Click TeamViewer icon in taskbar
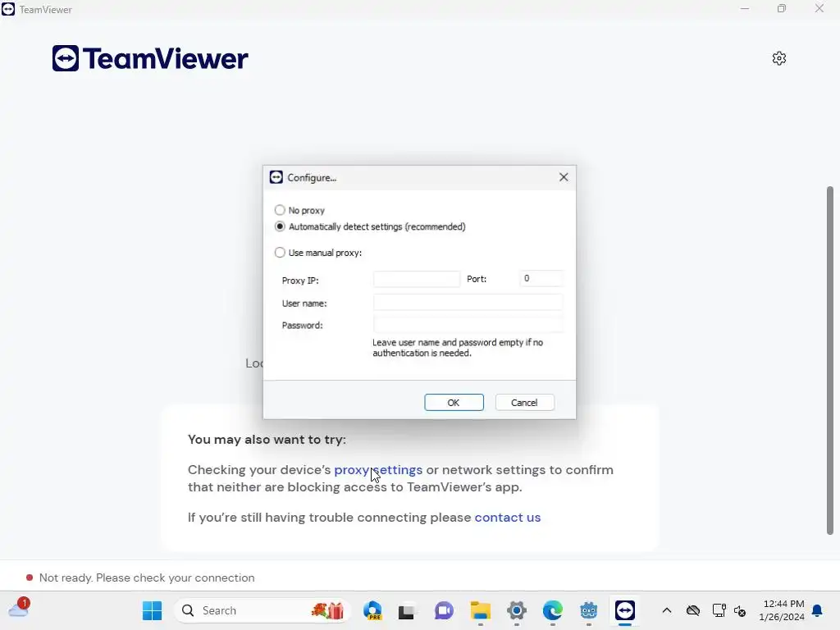Image resolution: width=840 pixels, height=630 pixels. pyautogui.click(x=625, y=610)
